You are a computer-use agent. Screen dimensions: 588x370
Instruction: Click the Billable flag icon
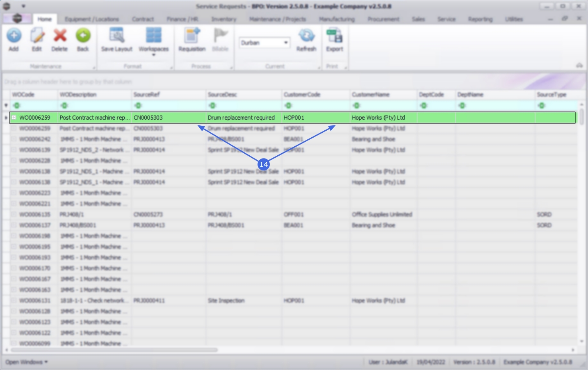[x=221, y=36]
